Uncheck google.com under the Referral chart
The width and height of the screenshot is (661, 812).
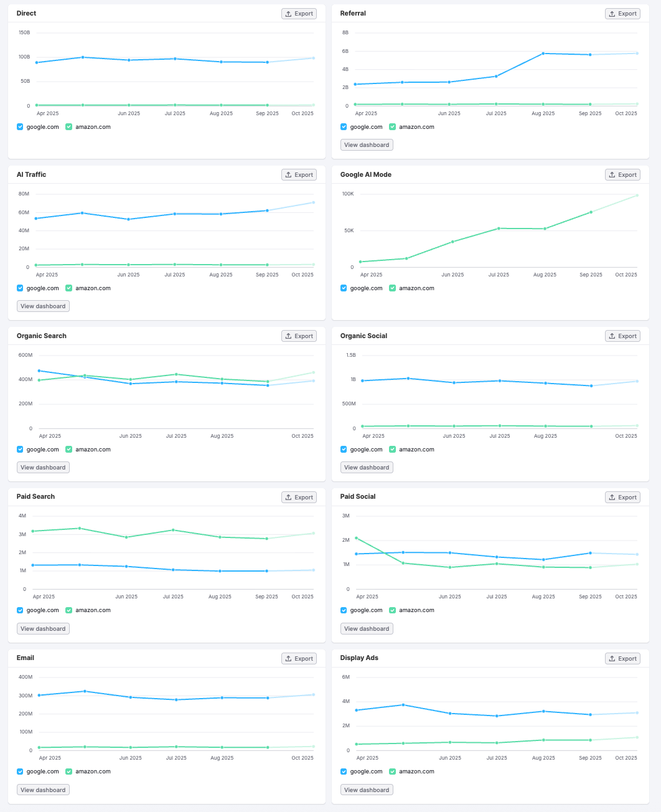click(343, 127)
